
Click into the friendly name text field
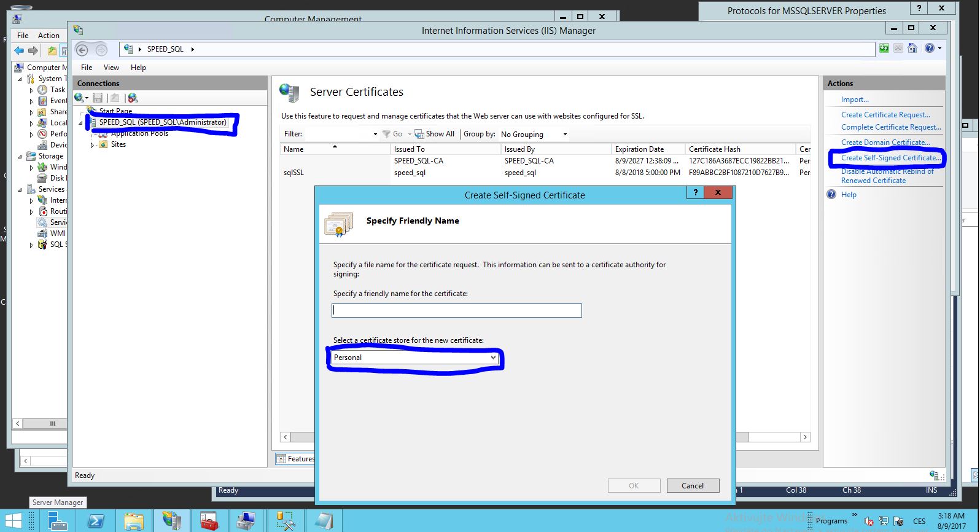(x=457, y=311)
